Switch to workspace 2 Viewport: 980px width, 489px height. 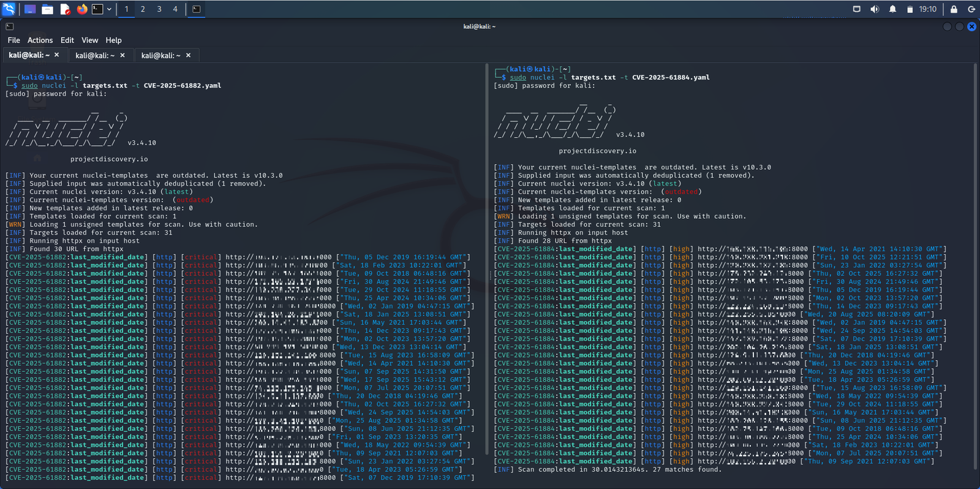(143, 9)
